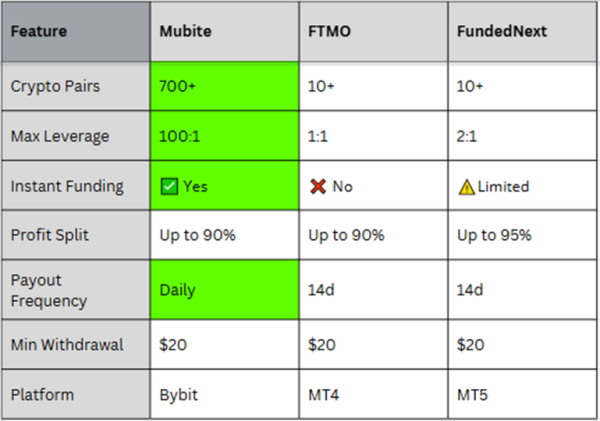Select the Mubite column header
This screenshot has width=600, height=421.
pos(225,31)
